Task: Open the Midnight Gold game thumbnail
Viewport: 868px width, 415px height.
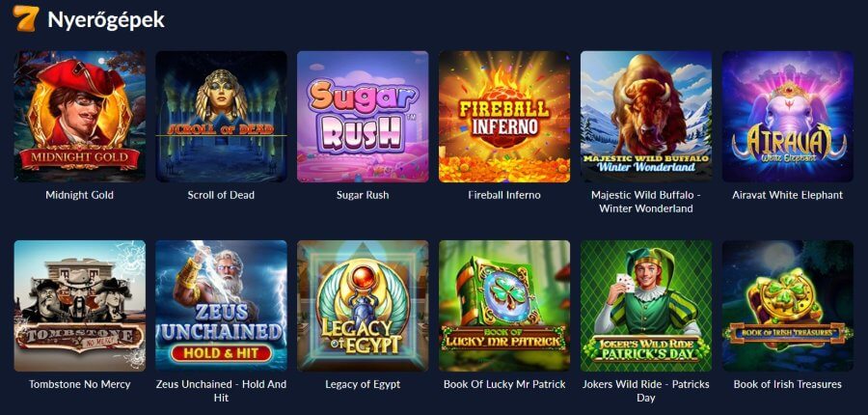Action: tap(80, 117)
